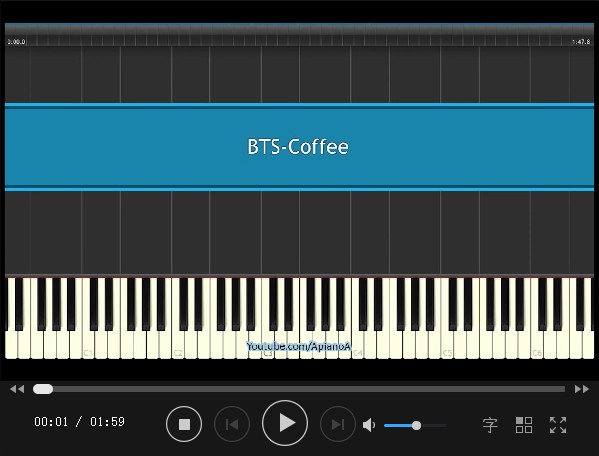The height and width of the screenshot is (456, 599).
Task: Click the C1 piano key
Action: click(88, 344)
